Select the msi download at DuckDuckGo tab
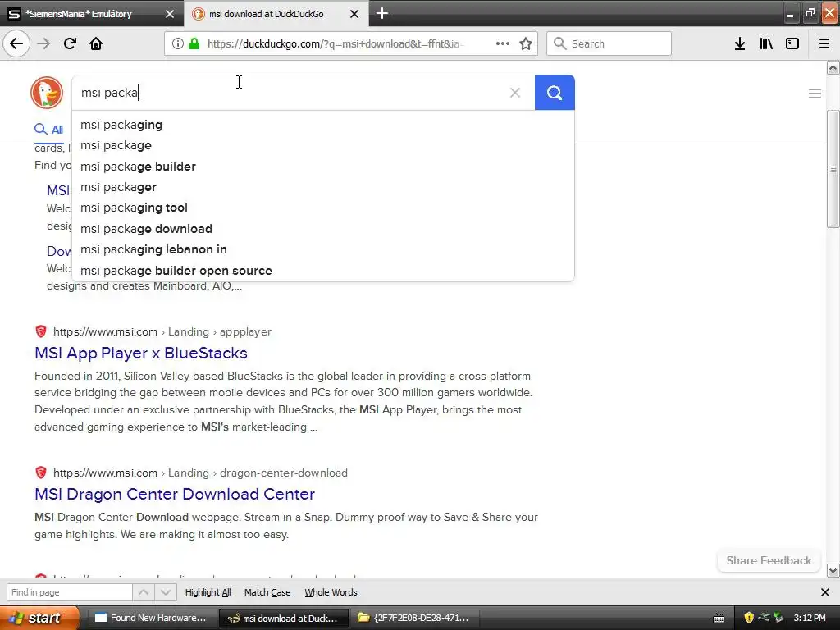Viewport: 840px width, 630px height. point(276,13)
